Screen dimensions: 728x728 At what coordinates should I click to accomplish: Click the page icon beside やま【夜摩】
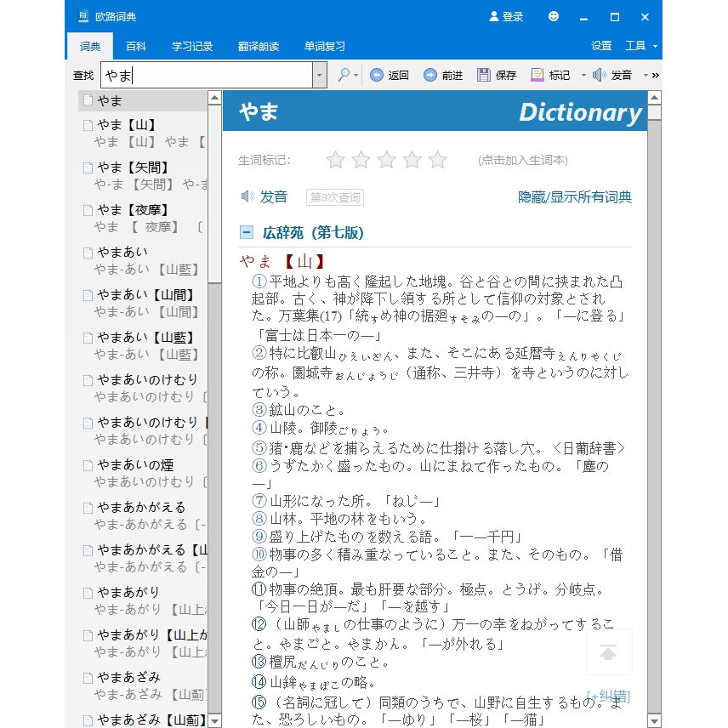[88, 210]
